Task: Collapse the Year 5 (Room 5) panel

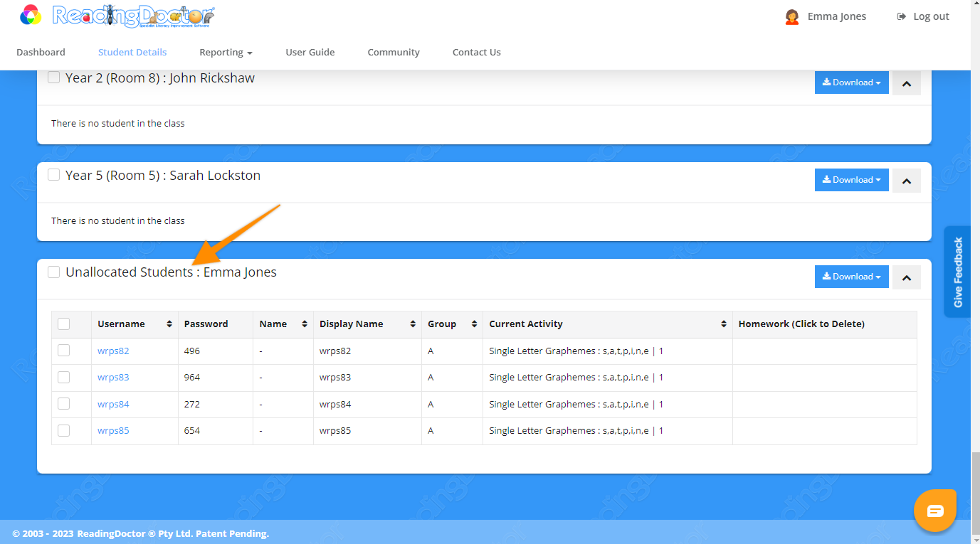Action: 907,181
